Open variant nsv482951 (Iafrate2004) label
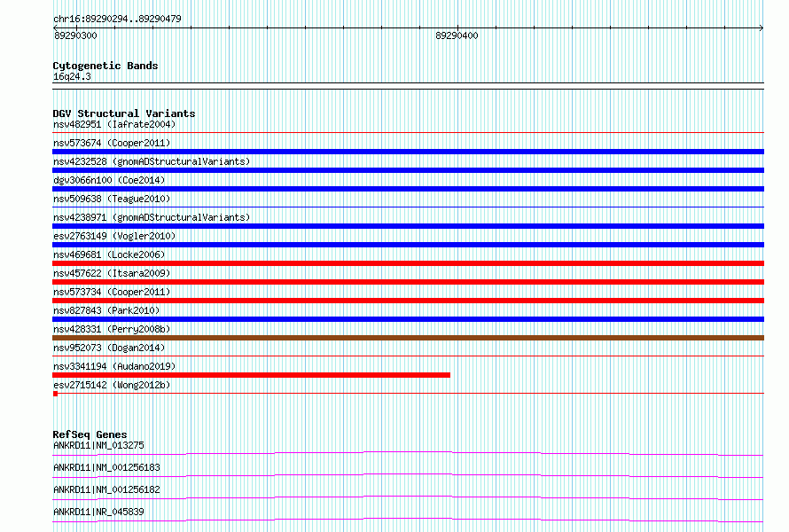 click(114, 124)
